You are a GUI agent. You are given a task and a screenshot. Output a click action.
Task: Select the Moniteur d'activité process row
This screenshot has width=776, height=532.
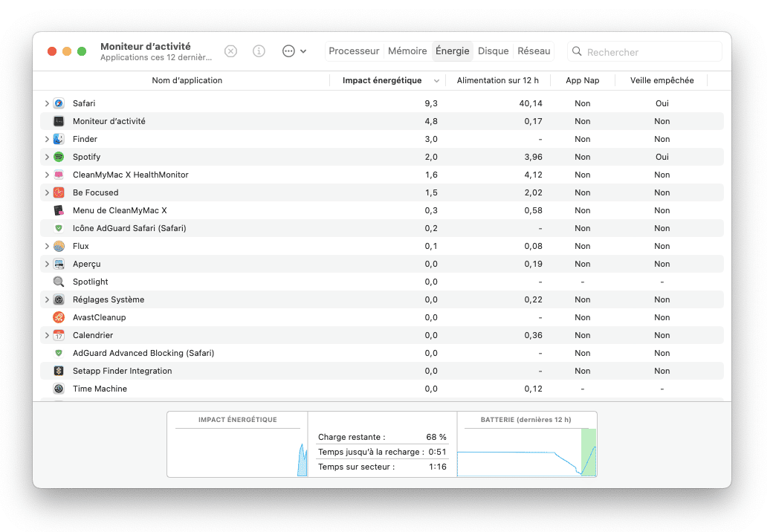click(x=109, y=121)
